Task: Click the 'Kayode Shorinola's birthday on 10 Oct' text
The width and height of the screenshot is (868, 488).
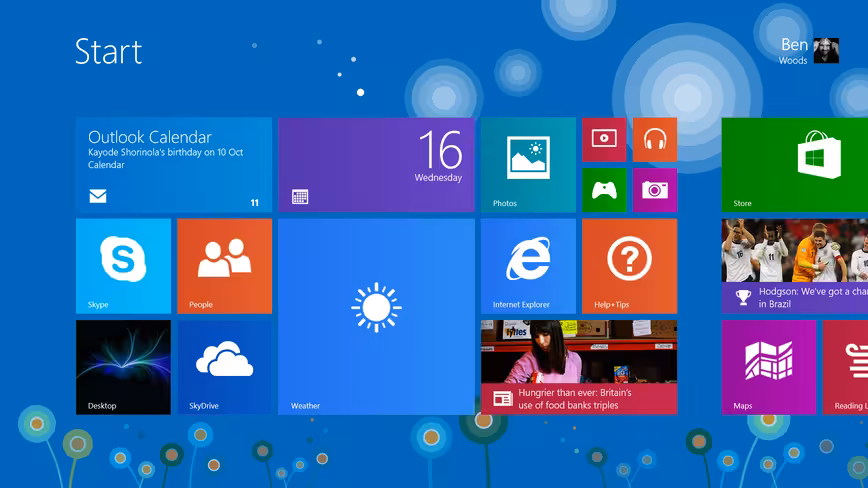Action: (x=166, y=152)
